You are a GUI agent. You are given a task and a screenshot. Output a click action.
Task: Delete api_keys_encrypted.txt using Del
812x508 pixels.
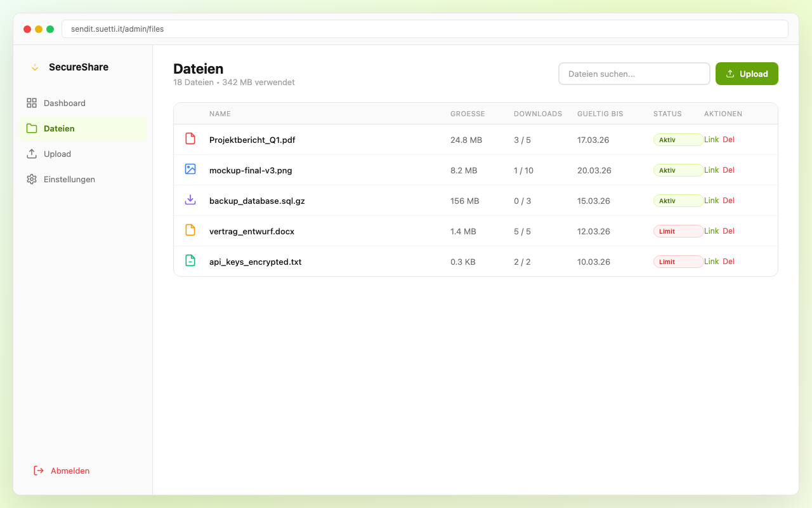tap(728, 262)
